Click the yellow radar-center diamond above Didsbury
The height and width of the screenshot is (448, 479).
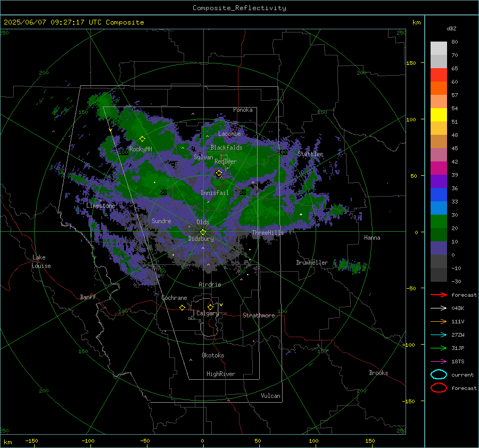(203, 232)
